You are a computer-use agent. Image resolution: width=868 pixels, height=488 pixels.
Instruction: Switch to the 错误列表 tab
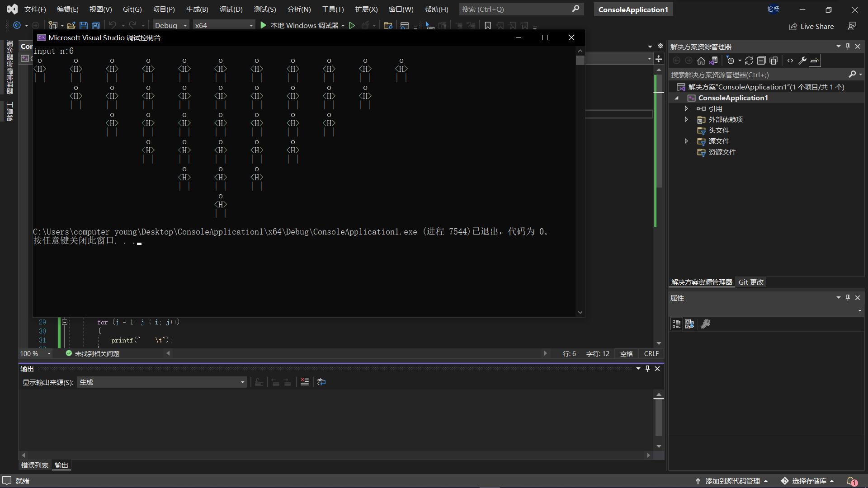[35, 465]
